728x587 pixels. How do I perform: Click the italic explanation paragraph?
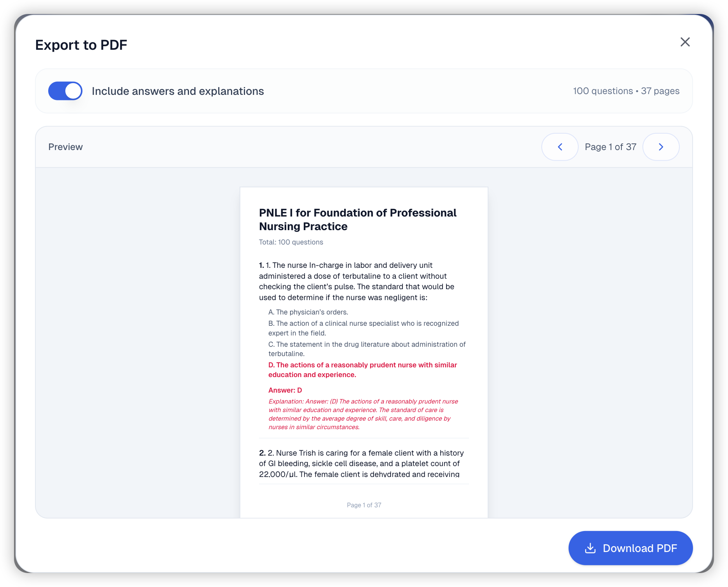pos(363,414)
